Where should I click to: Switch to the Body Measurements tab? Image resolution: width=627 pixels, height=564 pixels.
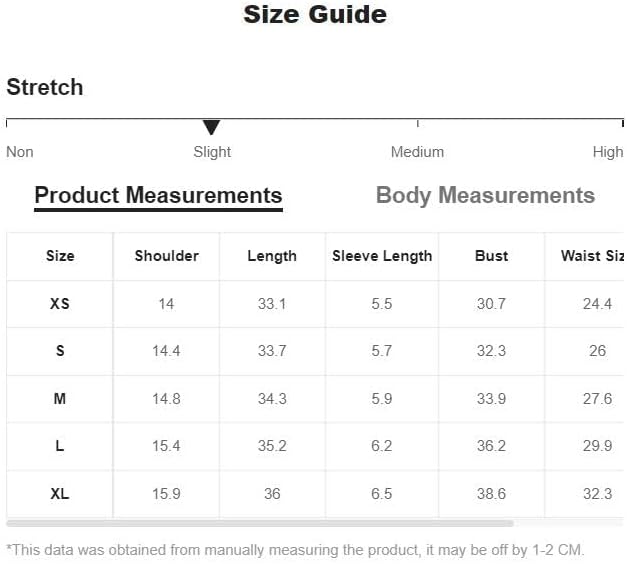tap(485, 196)
